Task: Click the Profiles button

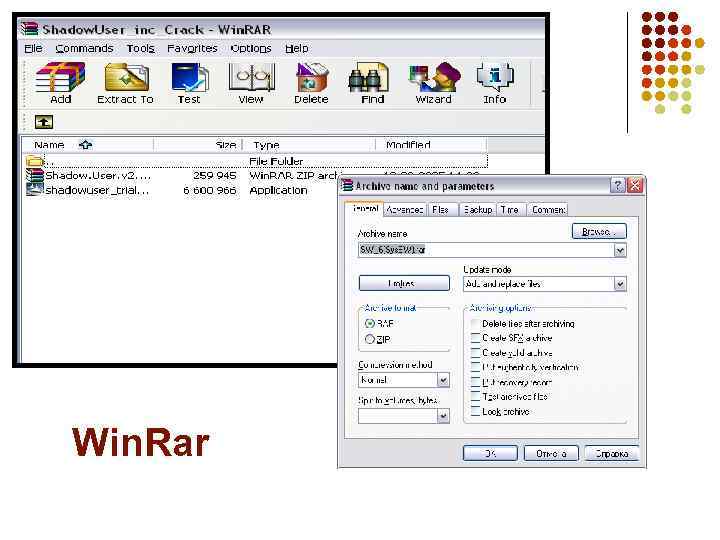Action: 404,283
